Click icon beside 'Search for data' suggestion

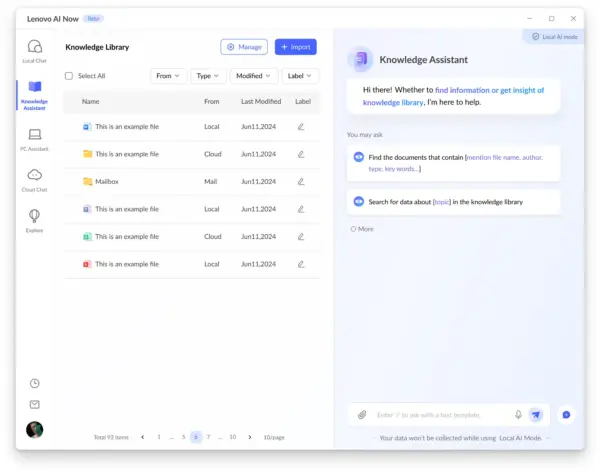coord(359,201)
